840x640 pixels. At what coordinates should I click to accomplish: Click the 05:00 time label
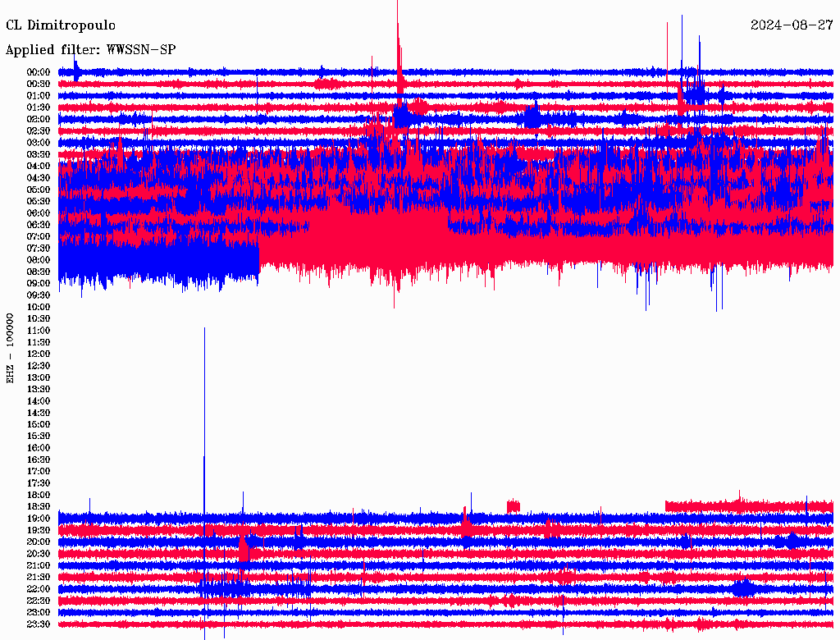click(x=39, y=190)
